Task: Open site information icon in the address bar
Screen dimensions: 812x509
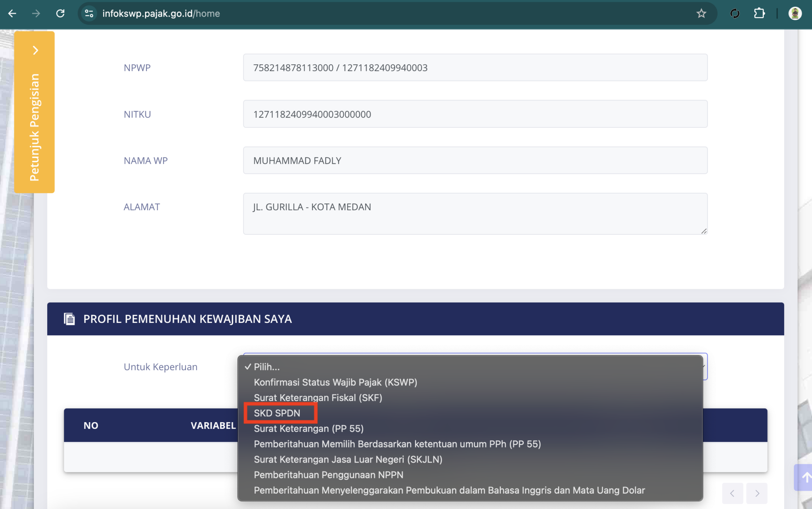Action: tap(90, 13)
